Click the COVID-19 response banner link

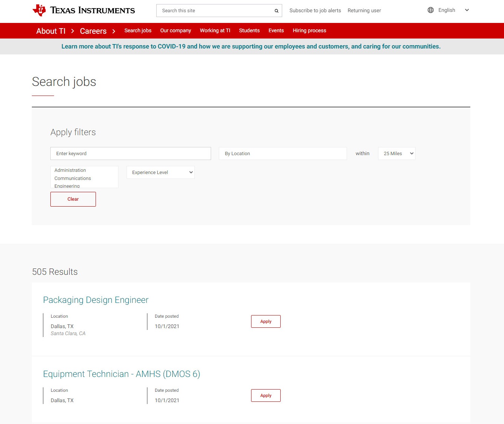click(251, 47)
